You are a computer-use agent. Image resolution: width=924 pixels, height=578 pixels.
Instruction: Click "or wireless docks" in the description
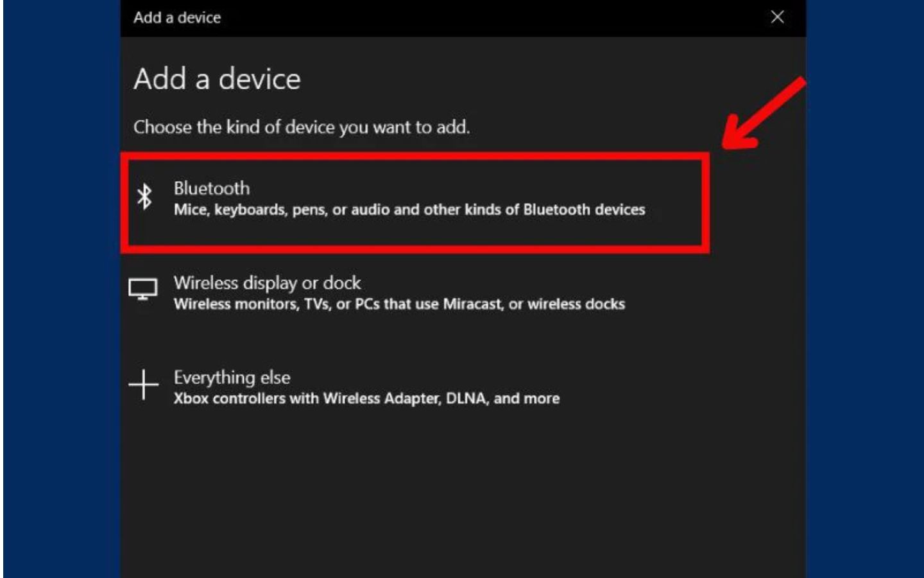point(567,304)
